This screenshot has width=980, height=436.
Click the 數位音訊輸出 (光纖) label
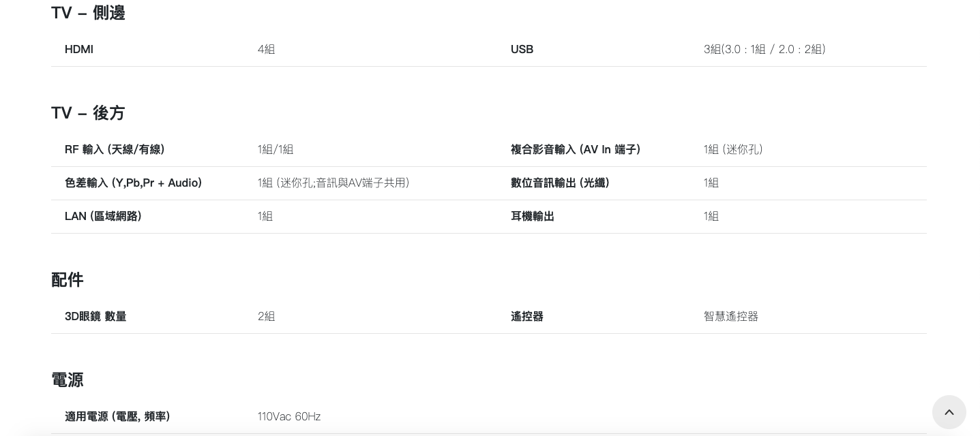[x=560, y=183]
